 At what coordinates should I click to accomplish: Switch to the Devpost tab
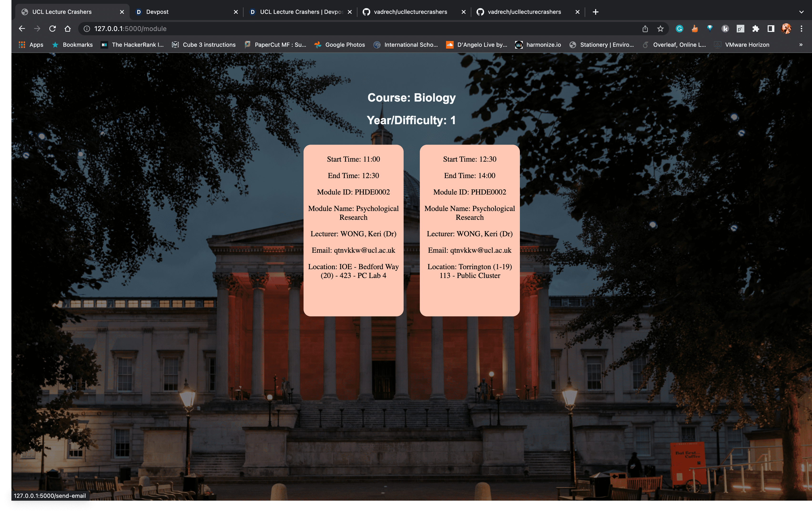(185, 12)
